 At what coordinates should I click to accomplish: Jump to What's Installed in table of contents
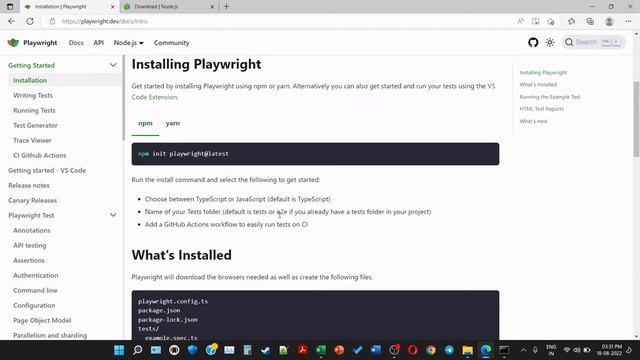[x=538, y=84]
